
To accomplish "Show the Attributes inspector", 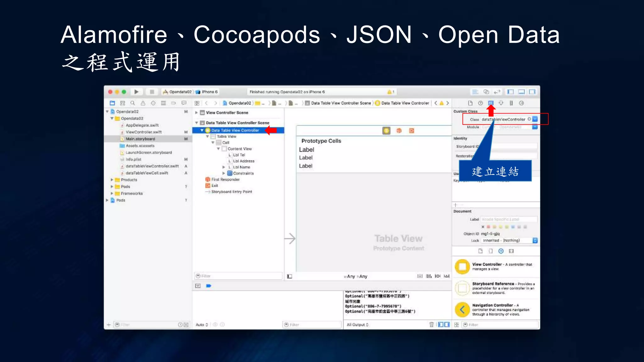I will click(501, 103).
